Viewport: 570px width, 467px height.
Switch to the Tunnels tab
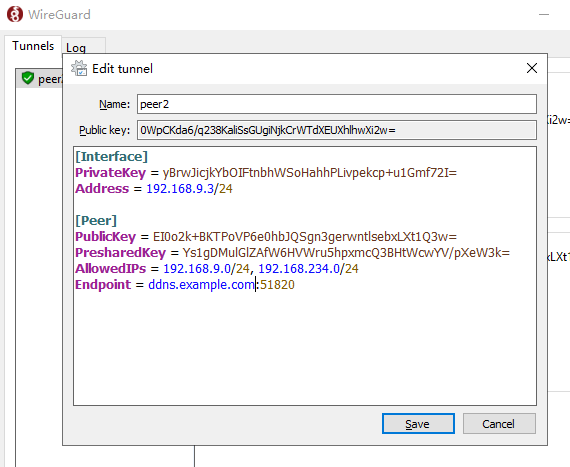tap(33, 46)
